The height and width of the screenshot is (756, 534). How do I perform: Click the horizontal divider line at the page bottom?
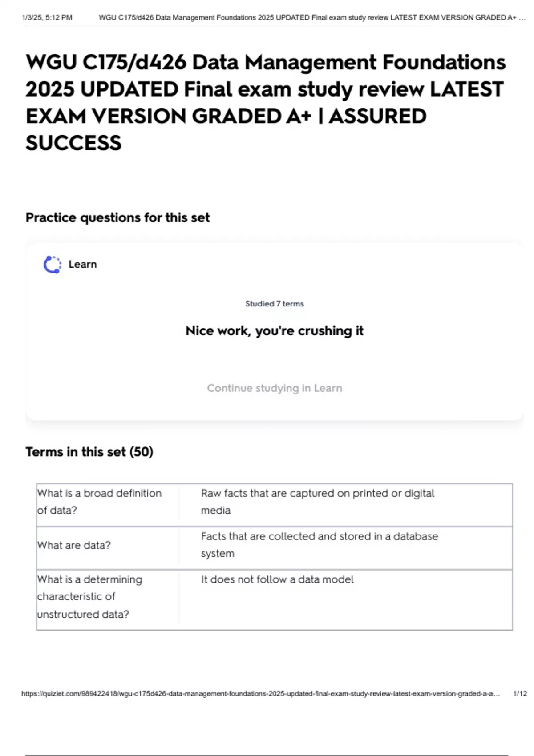tap(266, 755)
